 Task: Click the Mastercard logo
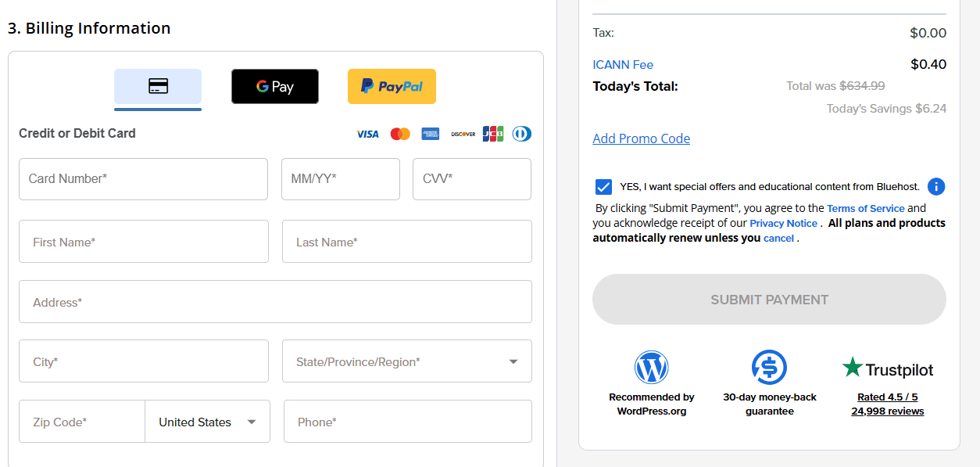[x=399, y=133]
